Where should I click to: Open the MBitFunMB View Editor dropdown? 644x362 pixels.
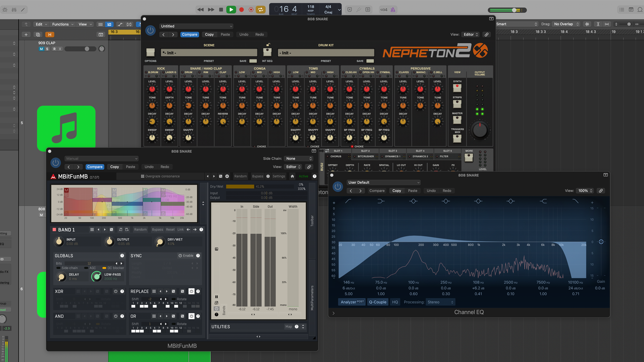(x=293, y=167)
